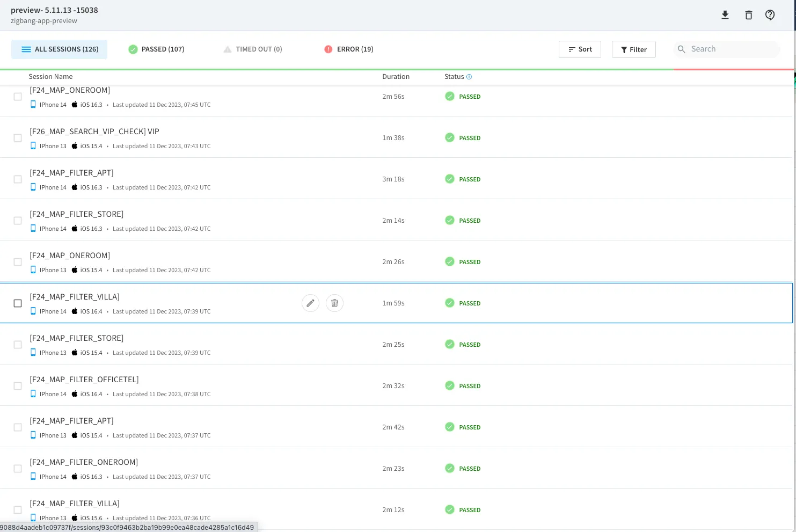
Task: Tick the checkbox for F24_MAP_ONEROOM on iPhone 13
Action: tap(18, 262)
